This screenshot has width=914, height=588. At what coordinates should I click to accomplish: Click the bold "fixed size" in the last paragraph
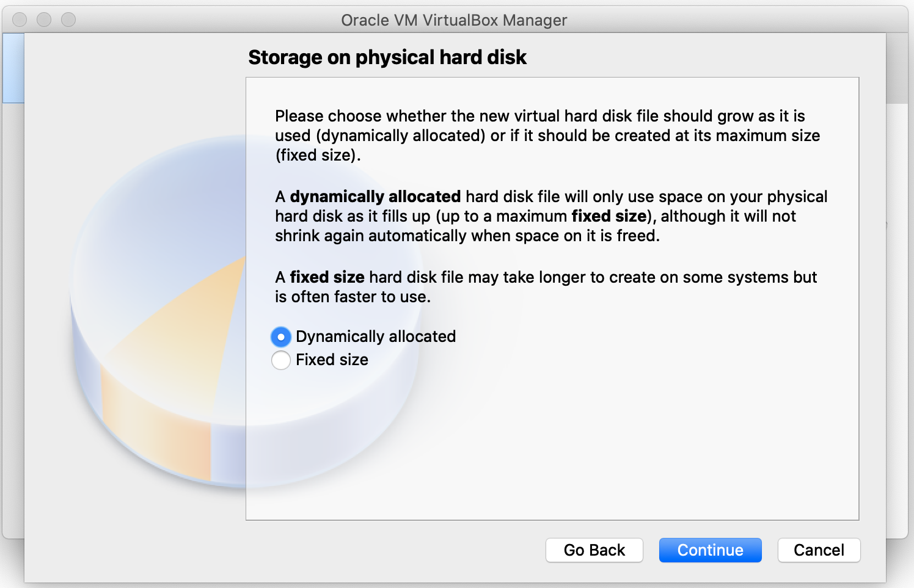[327, 277]
